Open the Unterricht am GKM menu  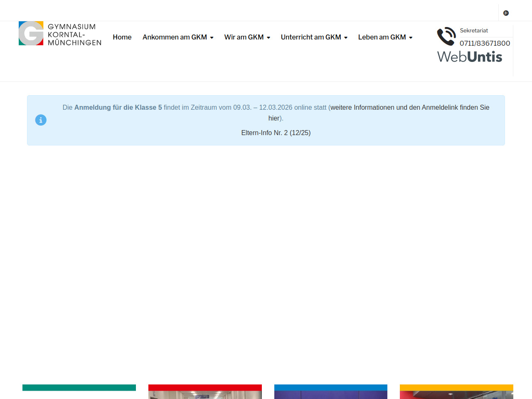[314, 37]
